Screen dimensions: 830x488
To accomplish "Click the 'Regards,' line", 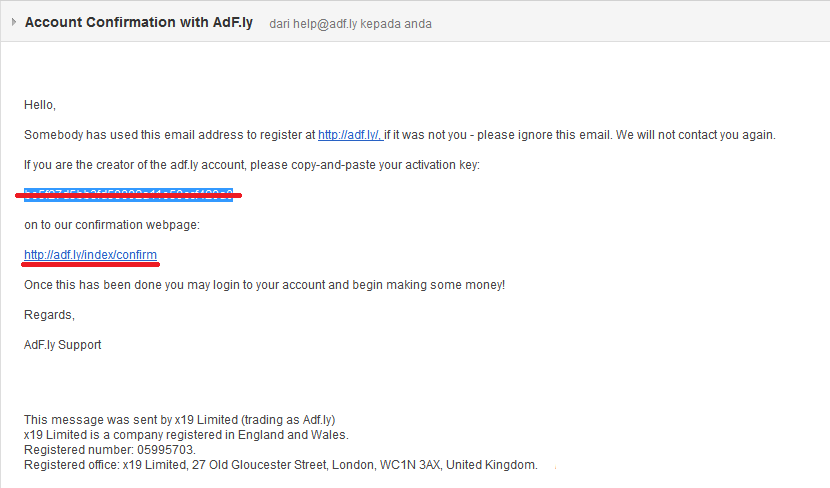I will click(49, 315).
